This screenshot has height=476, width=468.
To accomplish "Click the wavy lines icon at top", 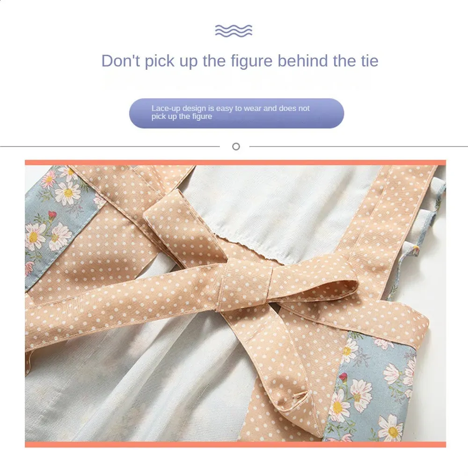I will point(234,31).
